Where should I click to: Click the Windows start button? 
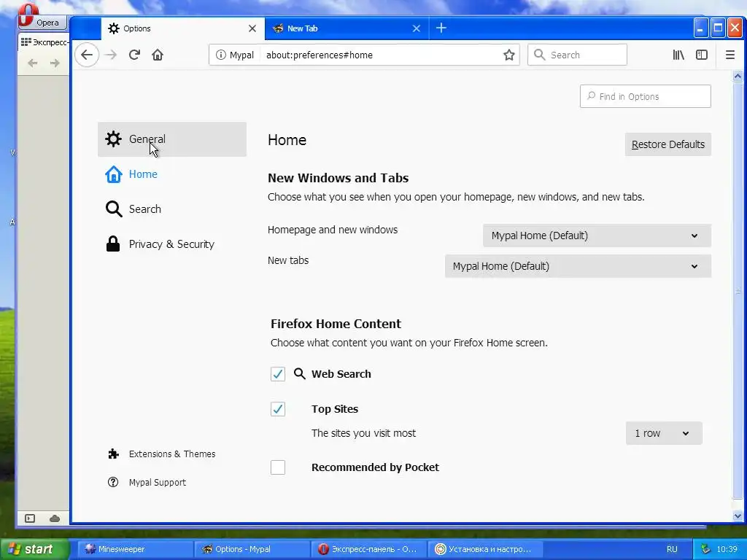(34, 549)
